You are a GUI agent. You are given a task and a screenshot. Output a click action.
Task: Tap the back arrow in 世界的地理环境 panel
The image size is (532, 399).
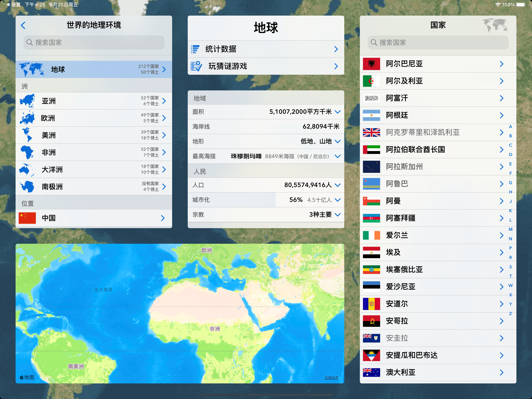(x=23, y=25)
